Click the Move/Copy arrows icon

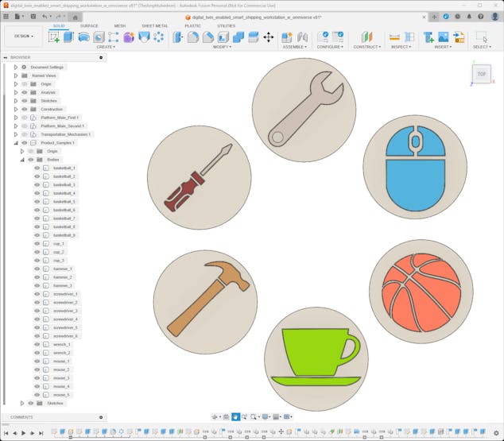(268, 37)
